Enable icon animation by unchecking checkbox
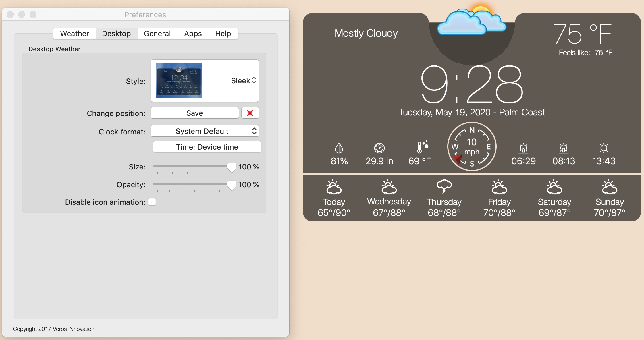Image resolution: width=644 pixels, height=340 pixels. 153,202
